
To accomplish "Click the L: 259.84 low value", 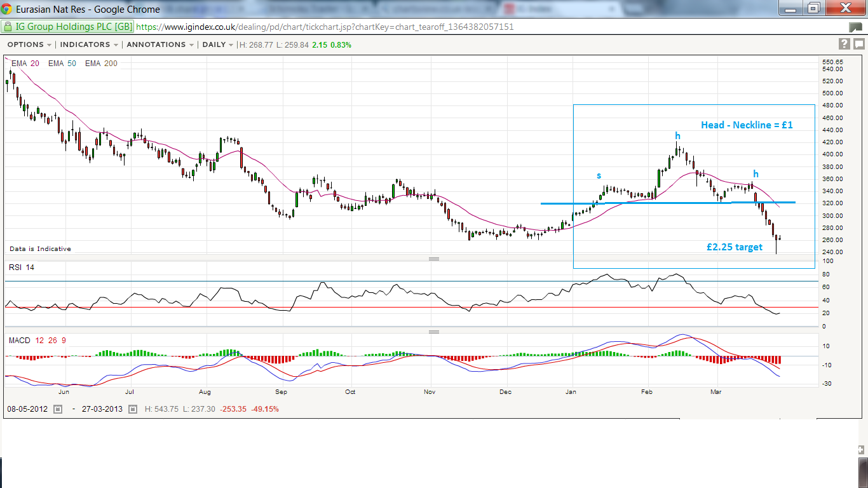I will (293, 45).
